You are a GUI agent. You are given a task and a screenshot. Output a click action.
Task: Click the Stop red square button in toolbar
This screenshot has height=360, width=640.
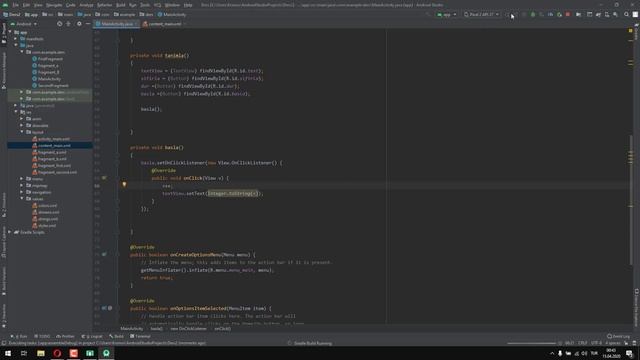point(568,14)
